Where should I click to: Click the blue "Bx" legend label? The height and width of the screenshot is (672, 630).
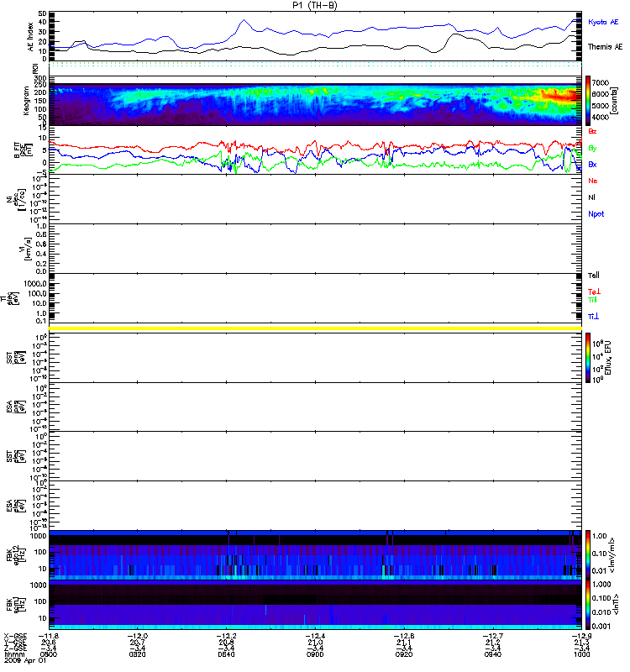(592, 165)
